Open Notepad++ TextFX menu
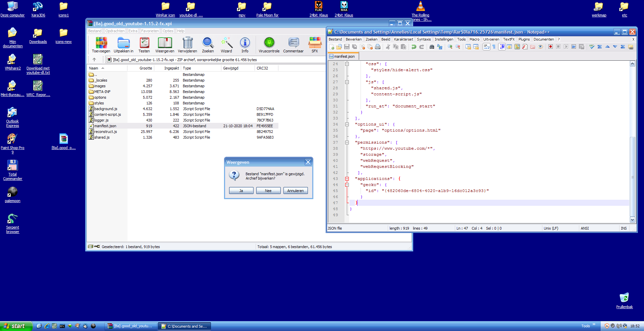 coord(508,39)
